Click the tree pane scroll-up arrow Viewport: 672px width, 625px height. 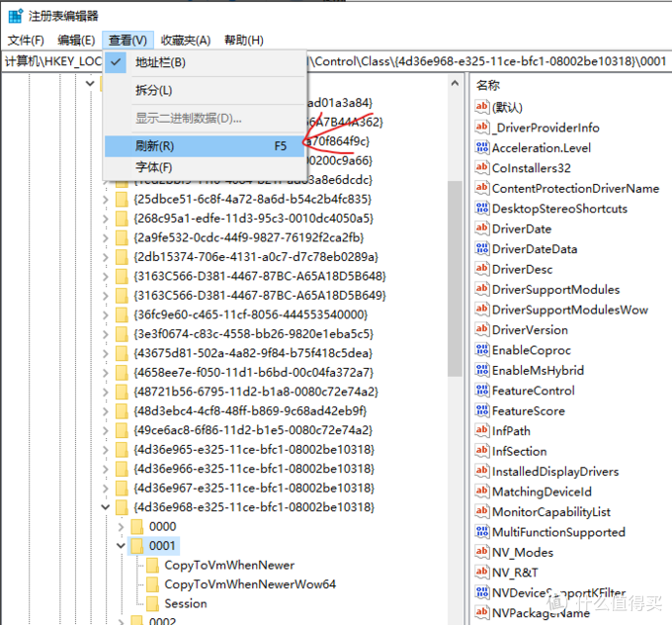(455, 83)
